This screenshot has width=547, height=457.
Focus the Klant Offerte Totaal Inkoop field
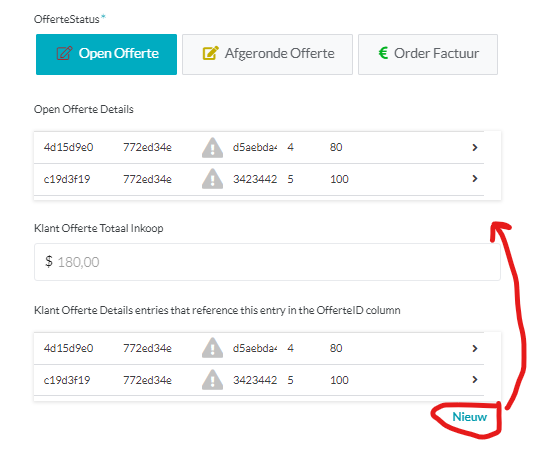click(267, 262)
